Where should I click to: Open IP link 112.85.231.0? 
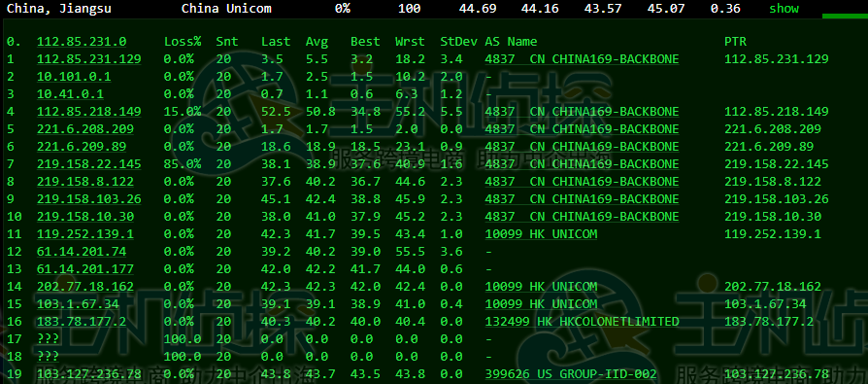pyautogui.click(x=82, y=42)
